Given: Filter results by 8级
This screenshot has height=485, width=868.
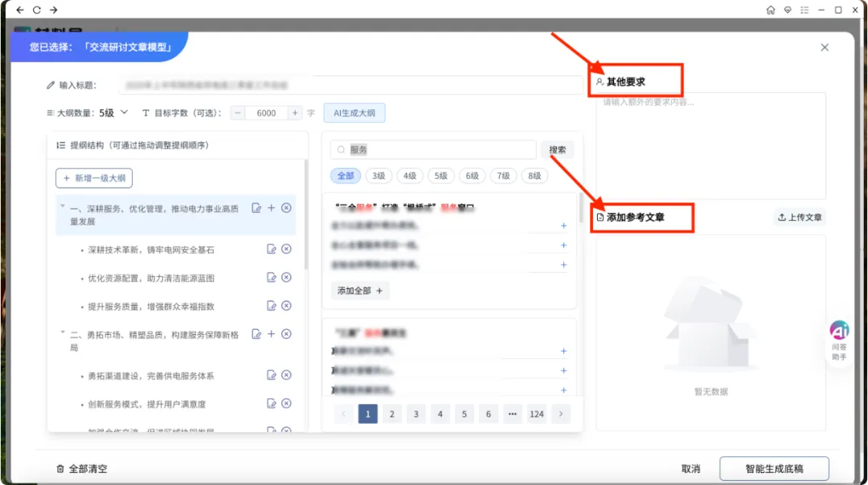Looking at the screenshot, I should [534, 176].
